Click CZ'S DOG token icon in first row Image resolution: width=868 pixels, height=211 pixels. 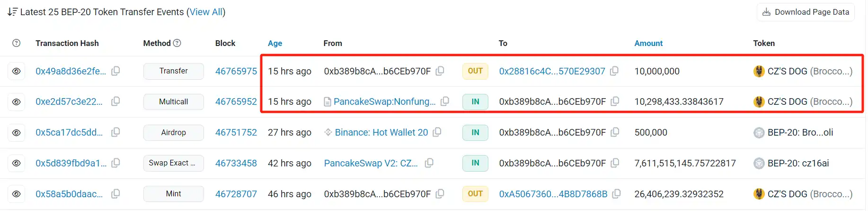point(759,71)
